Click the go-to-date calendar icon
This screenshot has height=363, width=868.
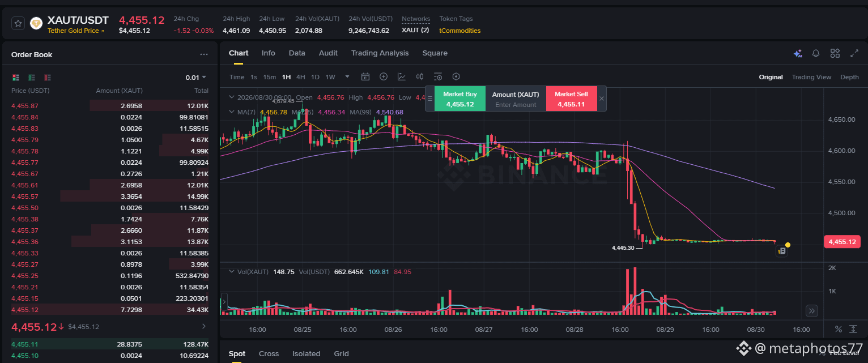tap(365, 77)
